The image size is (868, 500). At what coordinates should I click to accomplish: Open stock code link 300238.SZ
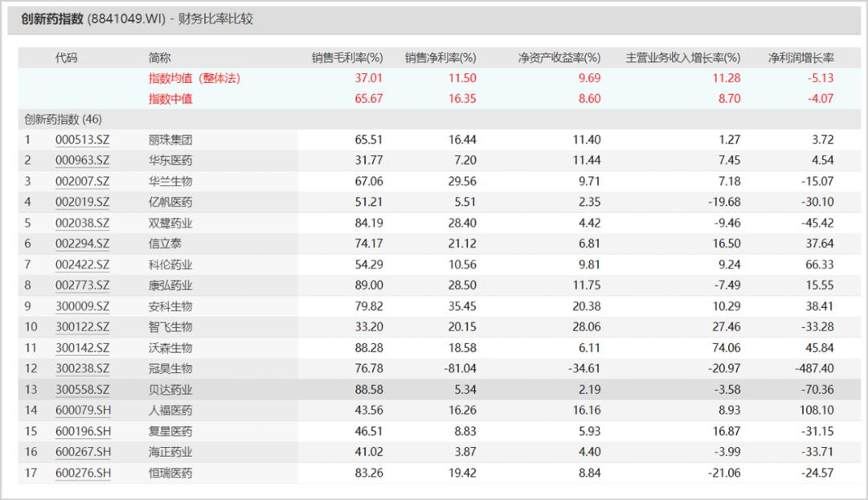[x=82, y=369]
